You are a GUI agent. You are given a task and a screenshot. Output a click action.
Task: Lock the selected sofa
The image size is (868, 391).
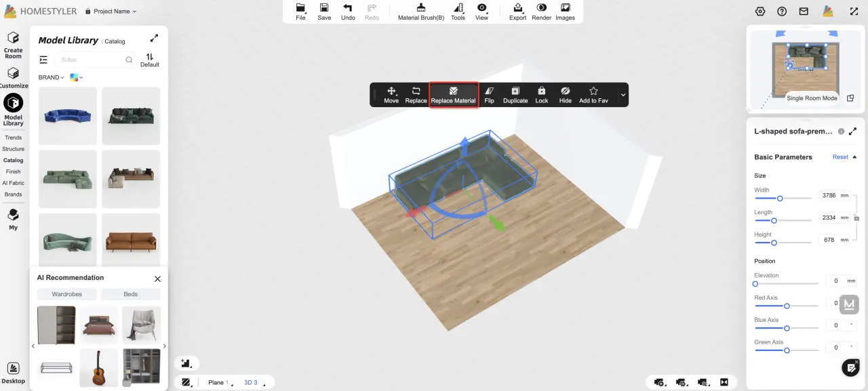click(x=541, y=95)
